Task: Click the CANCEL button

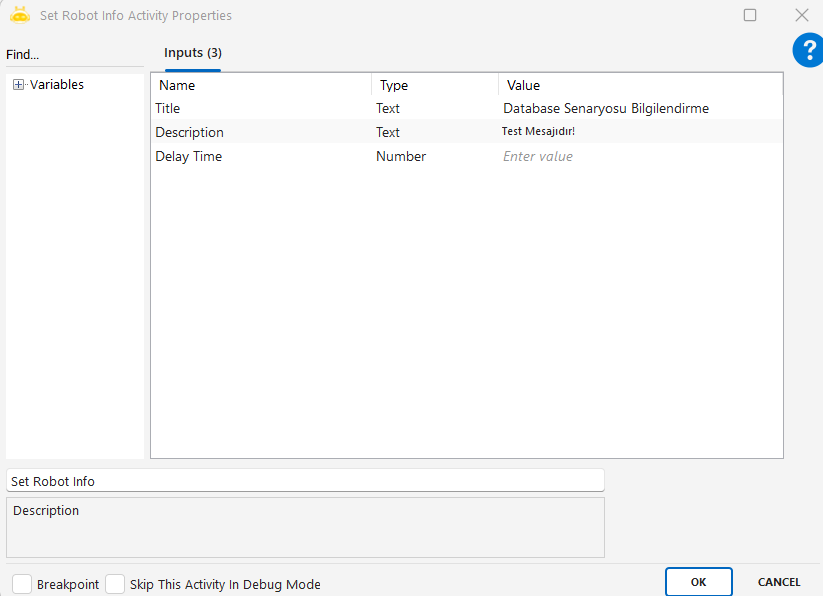Action: tap(778, 582)
